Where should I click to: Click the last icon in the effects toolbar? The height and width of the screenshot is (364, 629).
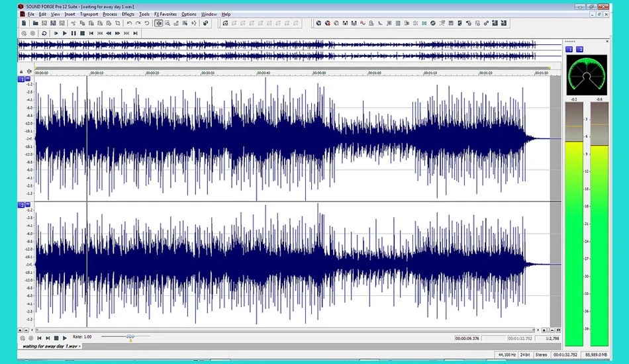coord(504,23)
